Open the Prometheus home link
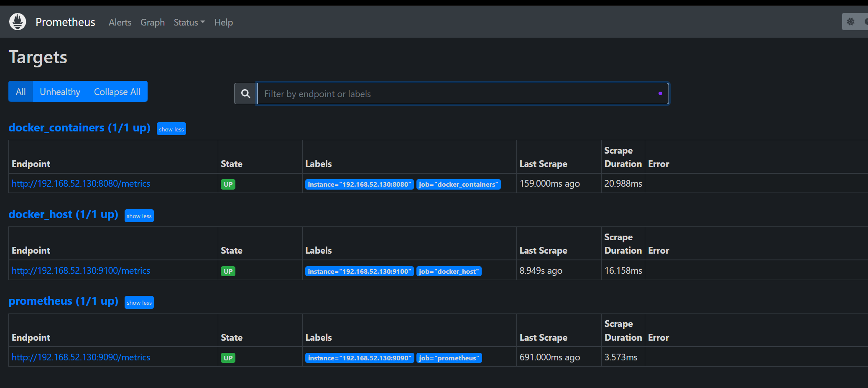 tap(65, 22)
